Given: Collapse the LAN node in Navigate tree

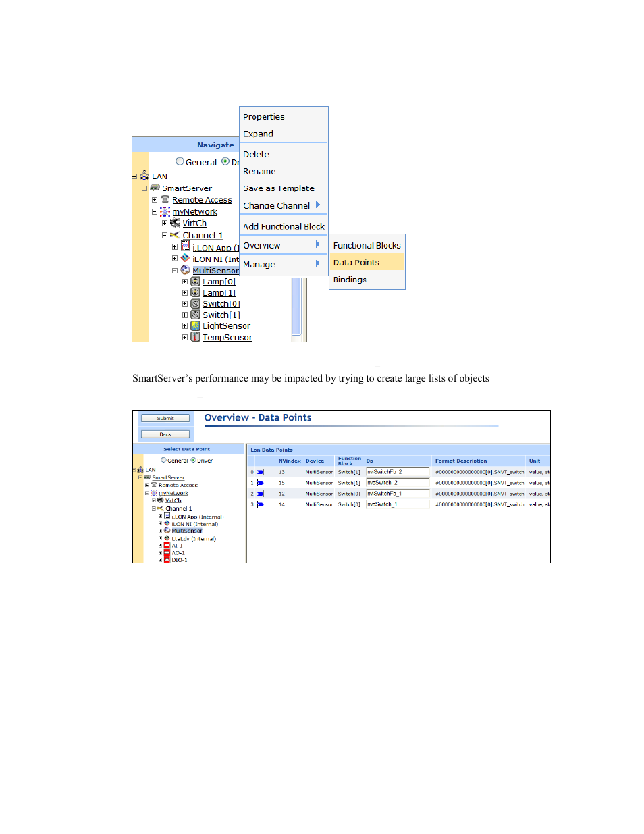Looking at the screenshot, I should coord(134,176).
